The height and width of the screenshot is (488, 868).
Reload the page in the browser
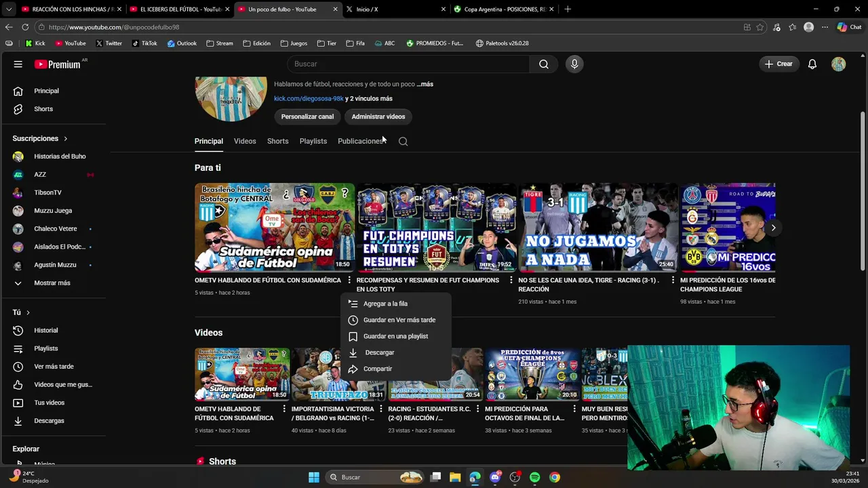click(25, 27)
